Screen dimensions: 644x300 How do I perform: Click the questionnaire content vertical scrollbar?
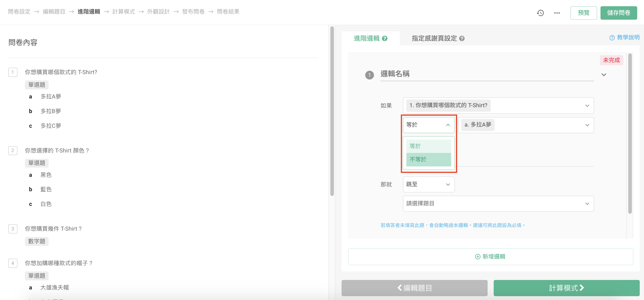(332, 111)
